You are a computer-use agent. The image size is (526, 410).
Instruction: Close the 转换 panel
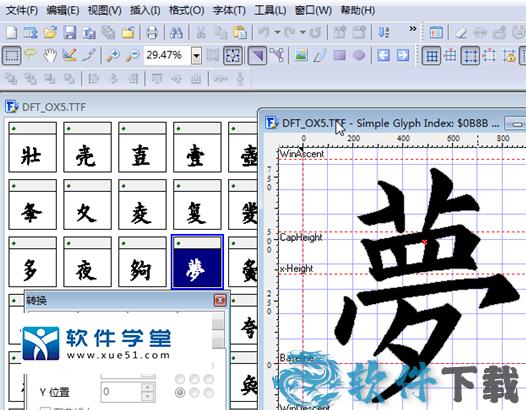point(220,300)
